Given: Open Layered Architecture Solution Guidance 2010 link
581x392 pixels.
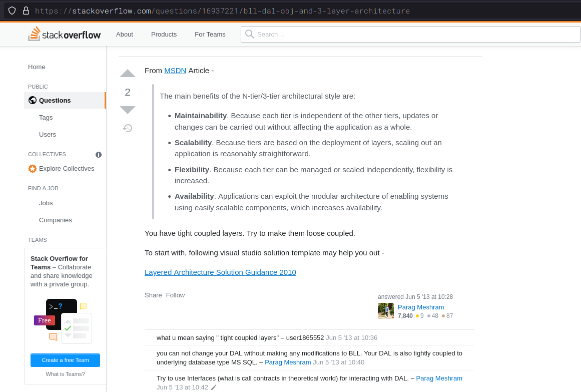Looking at the screenshot, I should (x=220, y=272).
